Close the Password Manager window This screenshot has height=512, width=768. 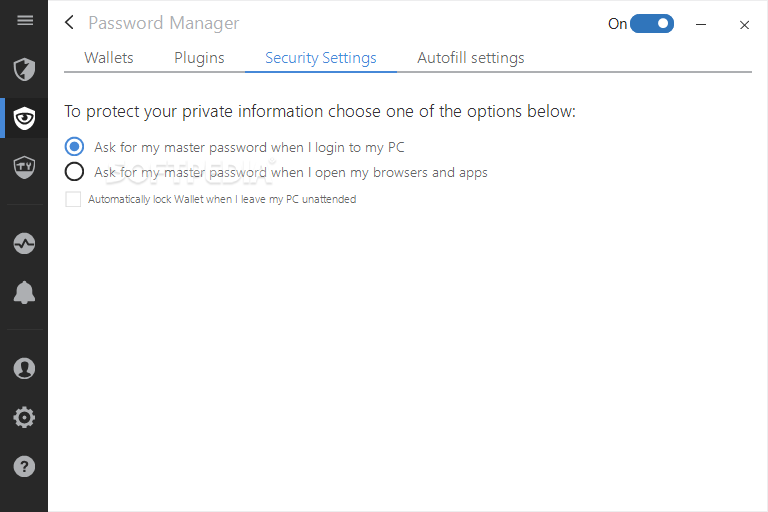click(x=744, y=24)
